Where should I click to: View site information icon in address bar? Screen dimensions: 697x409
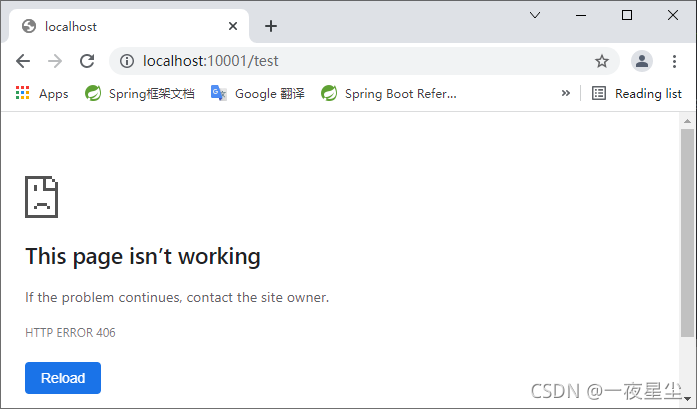click(x=127, y=61)
